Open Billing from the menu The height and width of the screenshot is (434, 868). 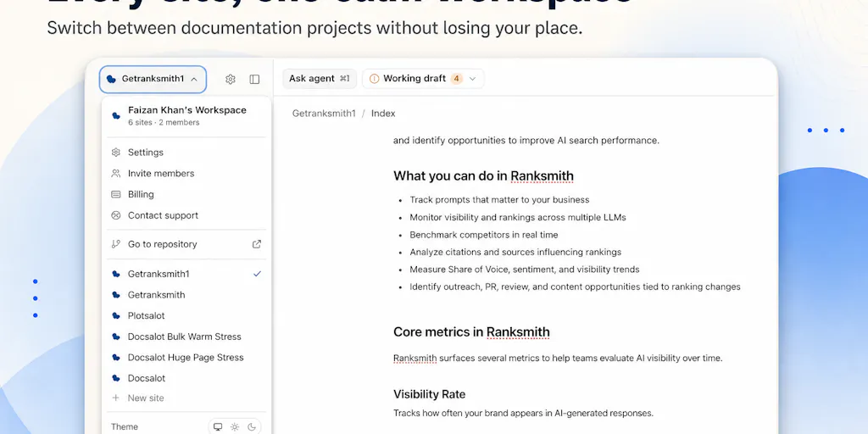click(186, 194)
